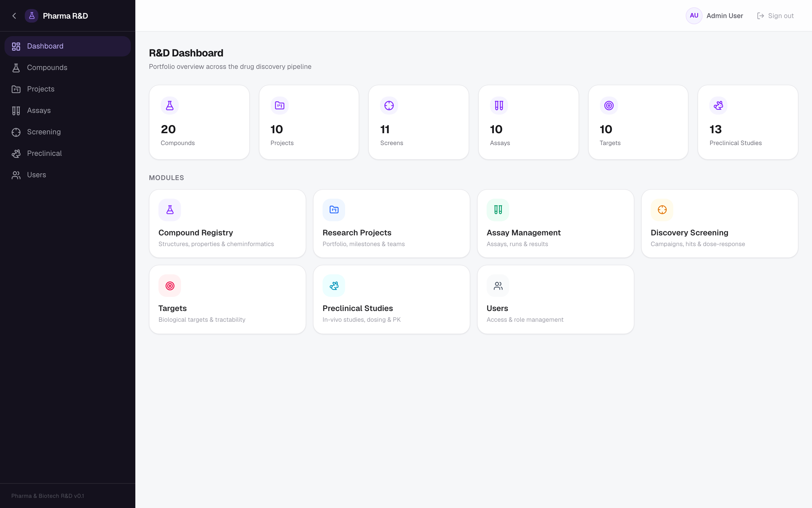This screenshot has width=812, height=508.
Task: Click Users module title
Action: click(x=497, y=308)
